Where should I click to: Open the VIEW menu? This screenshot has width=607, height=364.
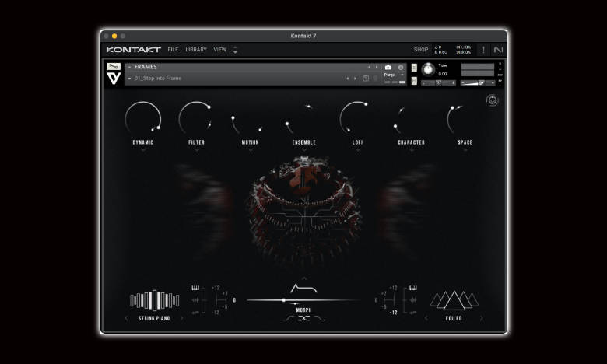pos(220,50)
